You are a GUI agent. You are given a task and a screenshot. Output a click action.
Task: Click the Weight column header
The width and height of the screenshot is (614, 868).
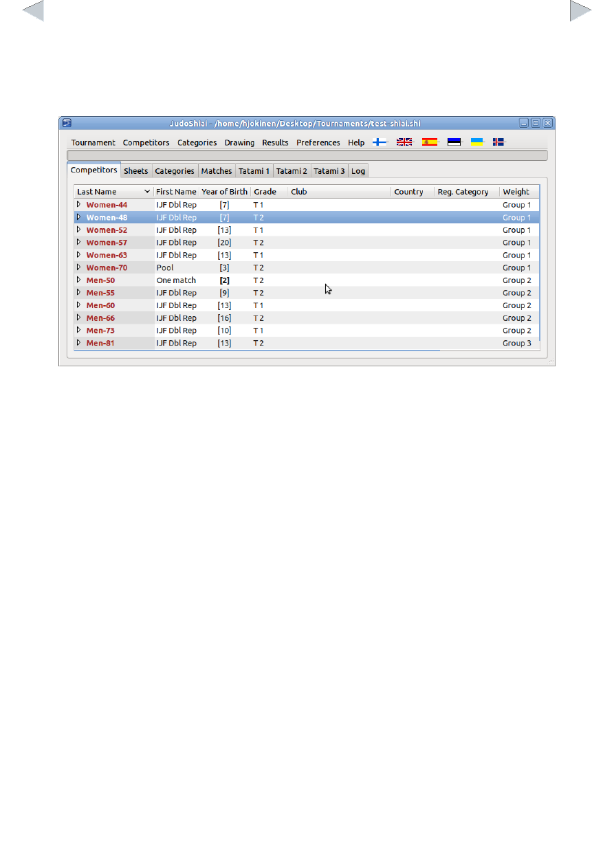tap(519, 192)
